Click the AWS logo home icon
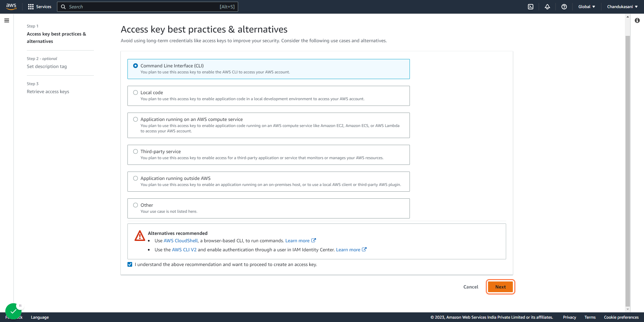This screenshot has height=322, width=644. [11, 7]
